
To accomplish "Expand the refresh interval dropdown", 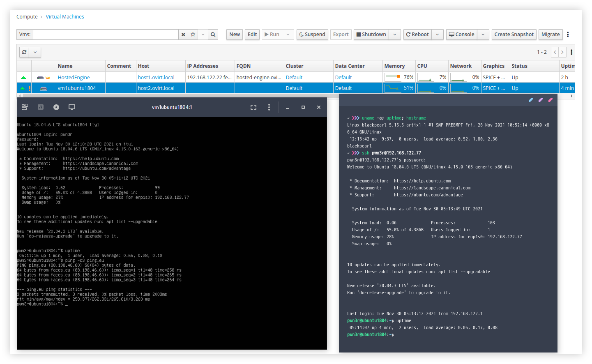I will [x=35, y=52].
